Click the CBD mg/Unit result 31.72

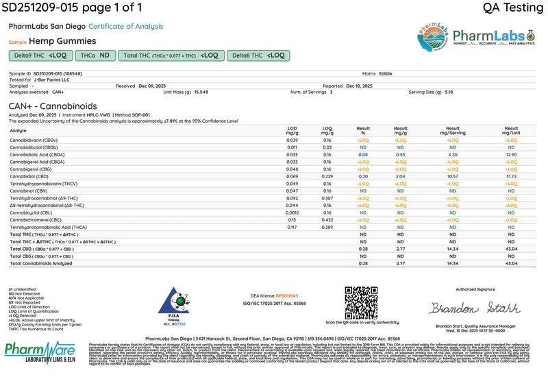[x=511, y=177]
